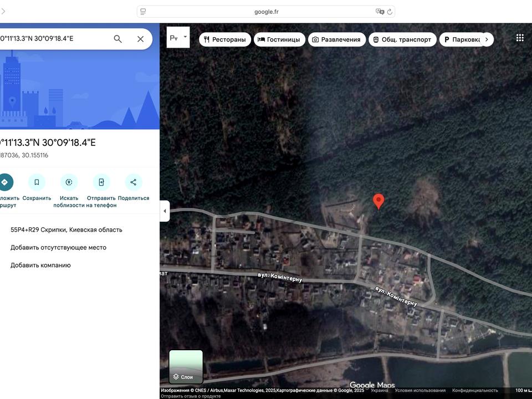Click Send to phone (Отправить на телефон) icon
Image resolution: width=532 pixels, height=399 pixels.
click(x=101, y=182)
